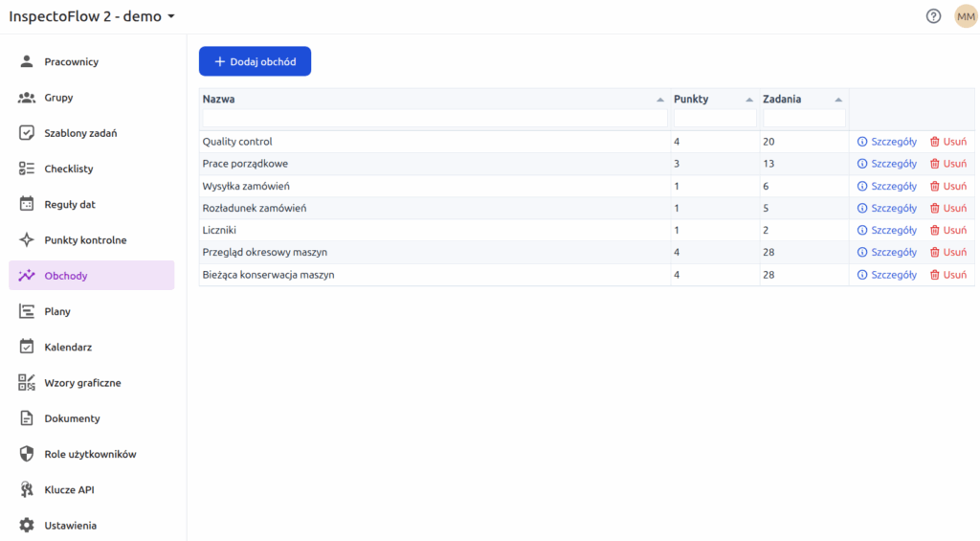Open the MM user avatar menu
This screenshot has height=541, width=980.
click(x=965, y=16)
